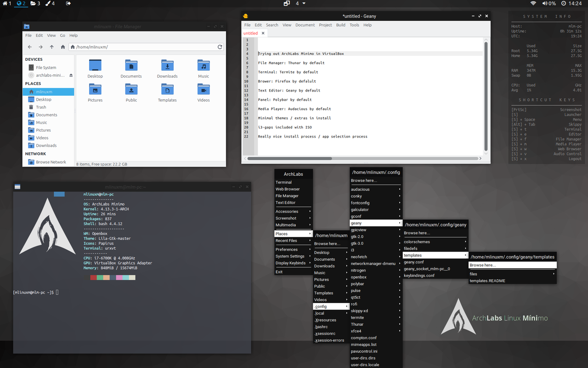
Task: Expand the Accessories submenu
Action: 293,212
